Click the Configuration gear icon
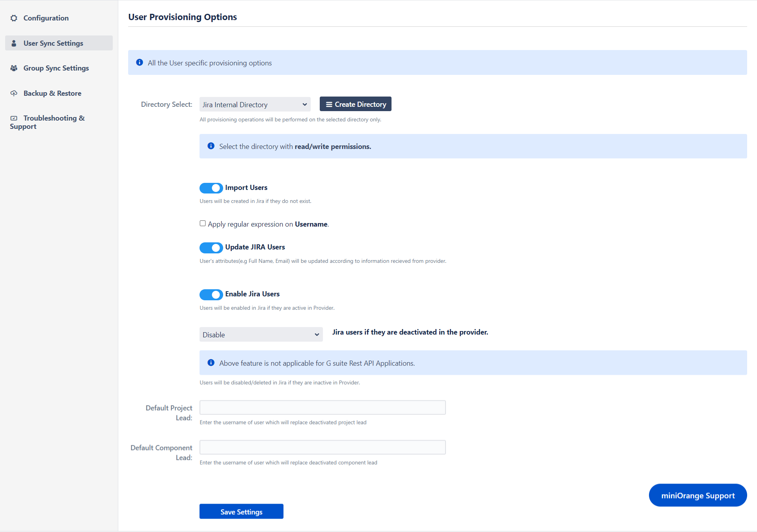757x532 pixels. [x=15, y=17]
